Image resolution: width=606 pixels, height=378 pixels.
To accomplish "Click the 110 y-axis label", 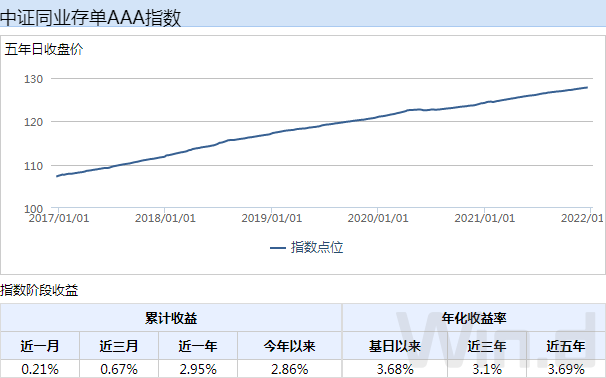I will pos(34,166).
